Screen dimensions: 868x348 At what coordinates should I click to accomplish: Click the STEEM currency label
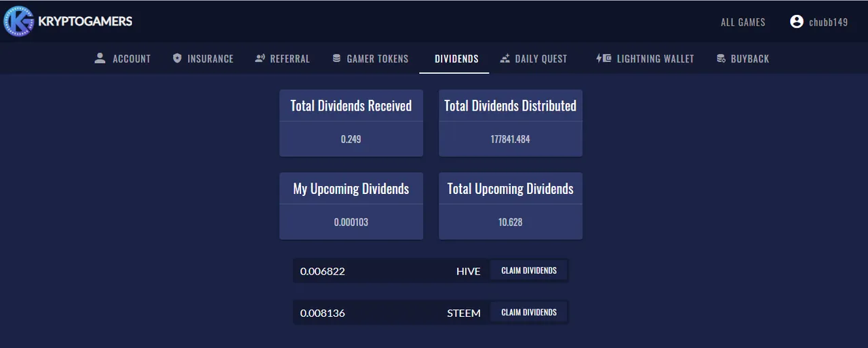tap(464, 313)
